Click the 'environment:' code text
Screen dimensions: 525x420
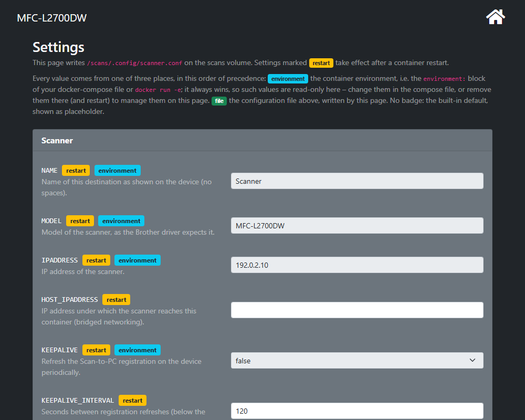click(444, 79)
